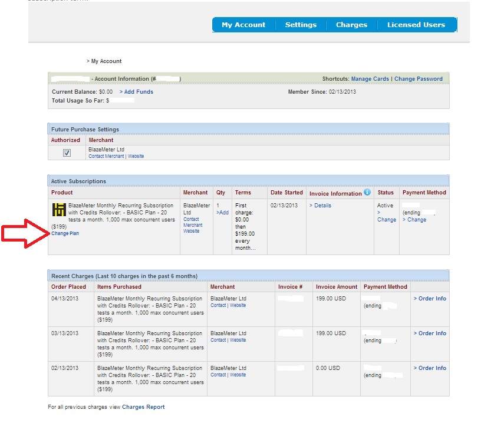This screenshot has width=504, height=433.
Task: Open the Change Password shortcut
Action: [419, 79]
